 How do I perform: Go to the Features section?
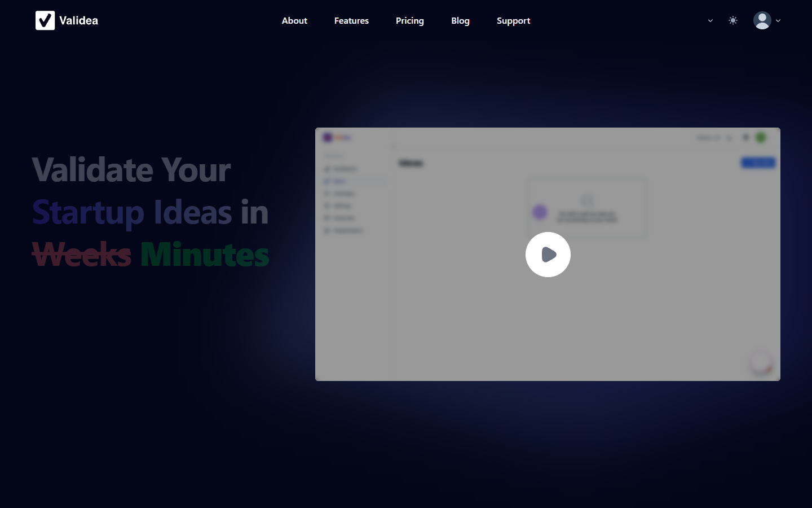point(351,20)
